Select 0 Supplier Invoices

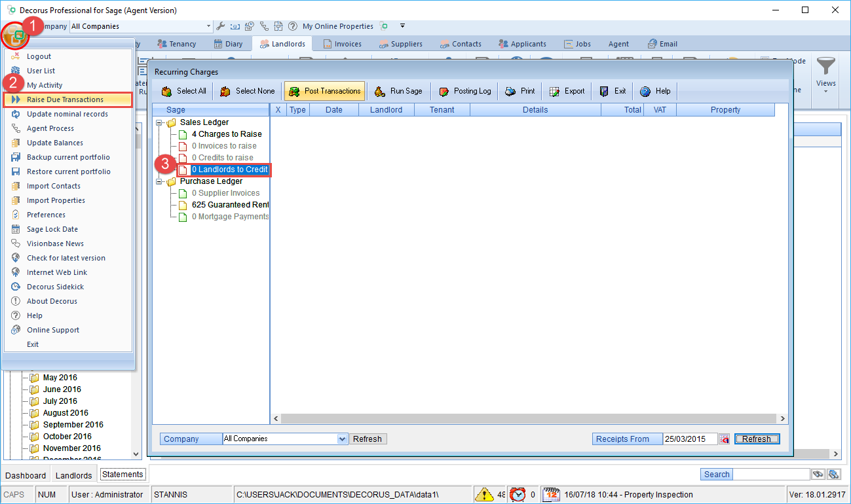point(225,193)
